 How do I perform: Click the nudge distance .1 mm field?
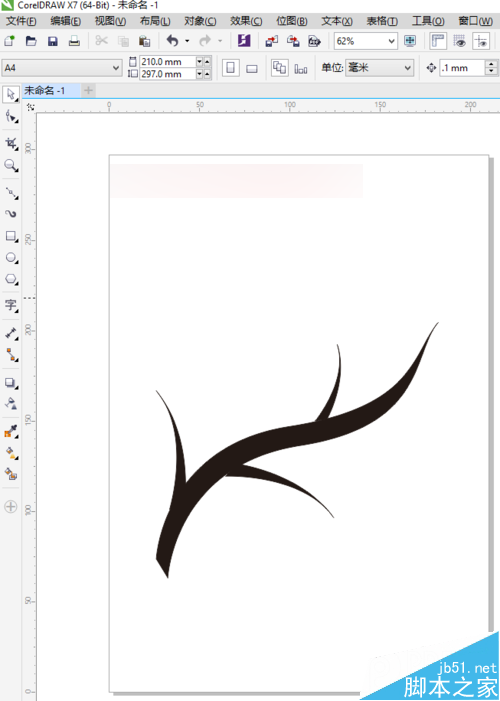(462, 68)
